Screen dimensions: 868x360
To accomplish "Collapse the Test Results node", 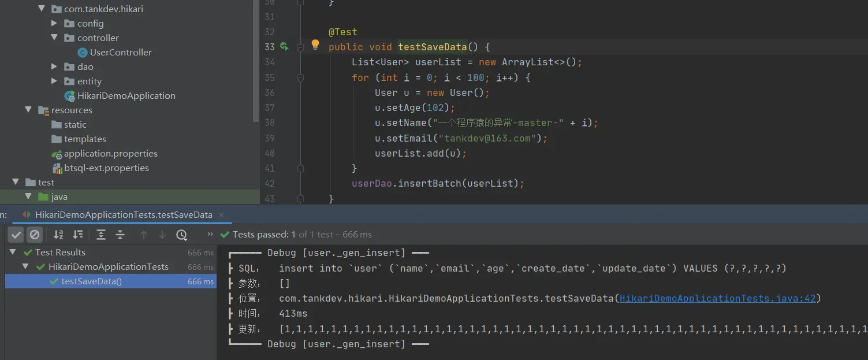I will (13, 253).
